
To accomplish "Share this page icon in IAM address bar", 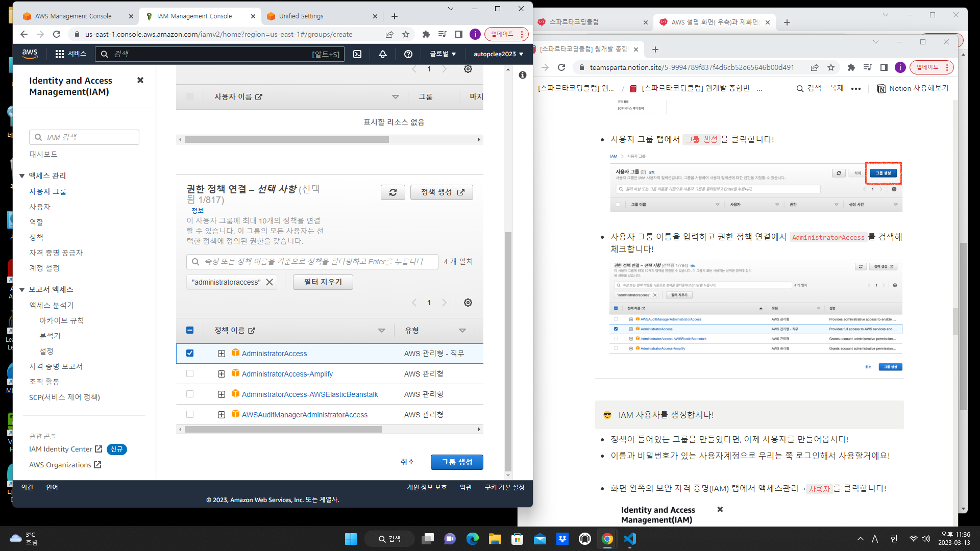I will click(x=389, y=34).
